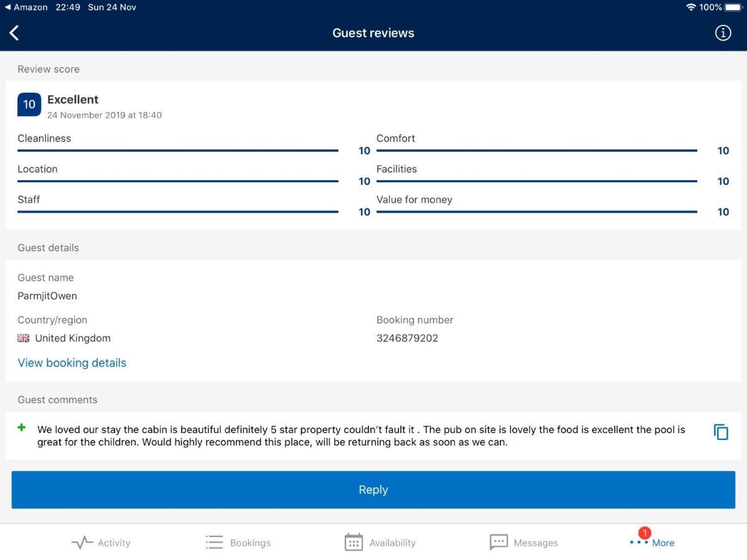Select the Location score bar
The width and height of the screenshot is (747, 560).
[178, 181]
